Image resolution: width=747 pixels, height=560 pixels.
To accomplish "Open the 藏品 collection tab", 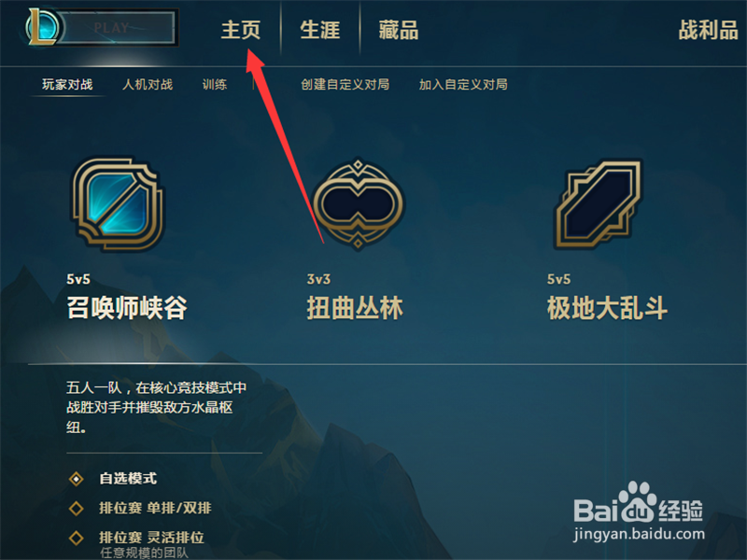I will (399, 30).
